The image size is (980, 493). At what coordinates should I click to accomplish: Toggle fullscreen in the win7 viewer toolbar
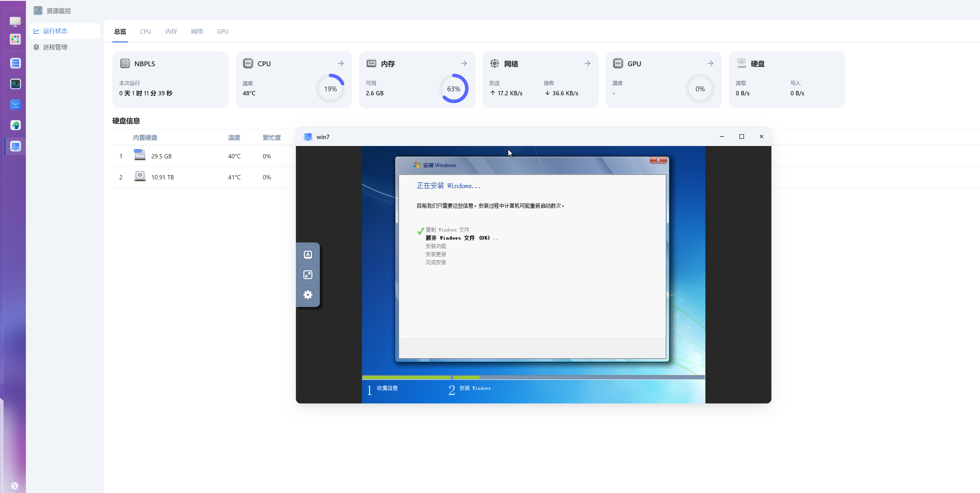[308, 274]
